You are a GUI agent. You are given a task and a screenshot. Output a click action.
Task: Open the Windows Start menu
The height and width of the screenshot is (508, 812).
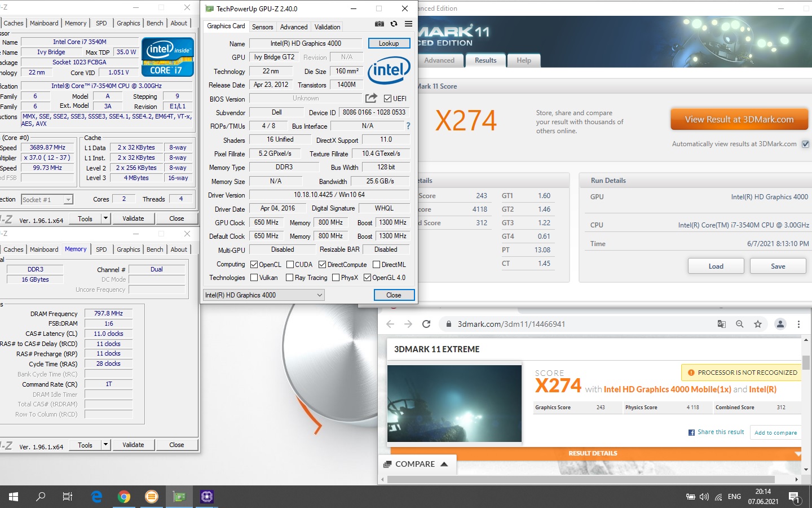14,497
